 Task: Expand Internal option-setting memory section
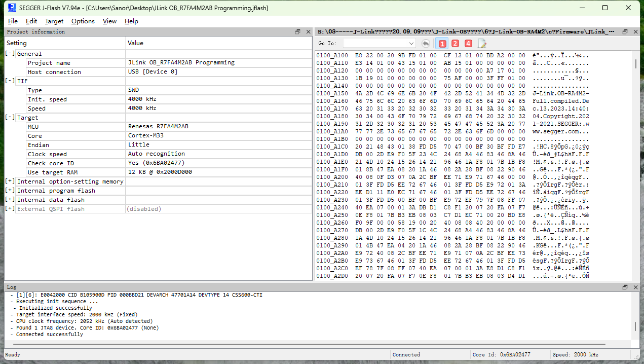(x=10, y=181)
